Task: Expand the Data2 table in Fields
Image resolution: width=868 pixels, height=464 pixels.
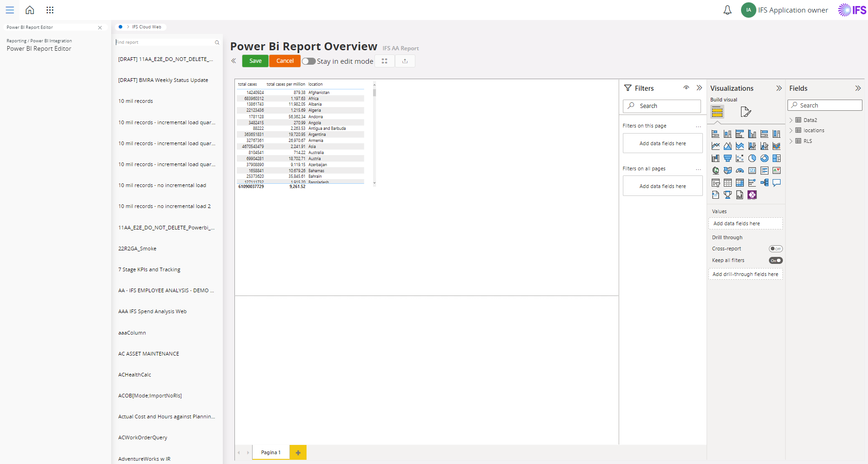Action: [791, 120]
